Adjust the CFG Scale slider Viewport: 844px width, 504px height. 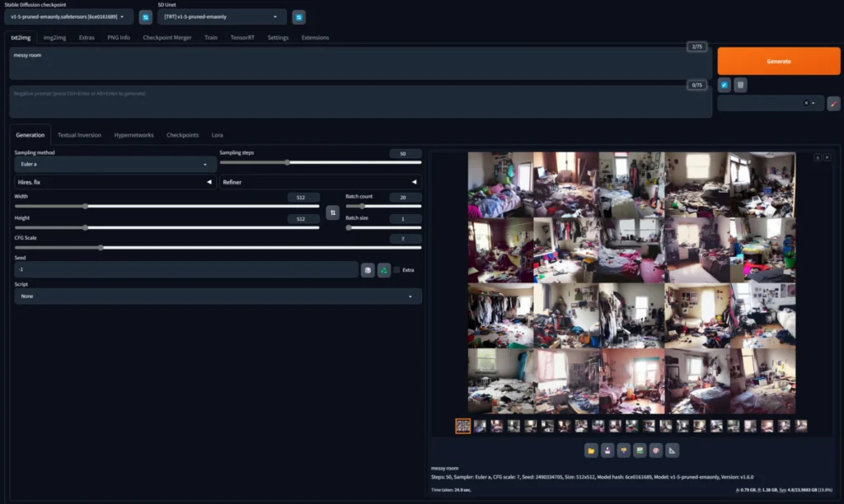101,247
